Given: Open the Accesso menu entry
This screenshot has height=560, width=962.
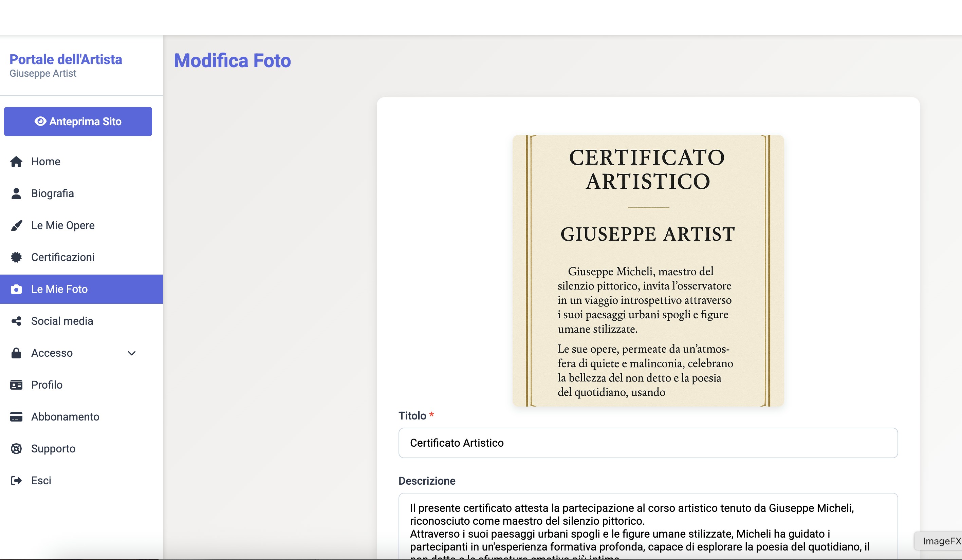Looking at the screenshot, I should click(x=81, y=353).
